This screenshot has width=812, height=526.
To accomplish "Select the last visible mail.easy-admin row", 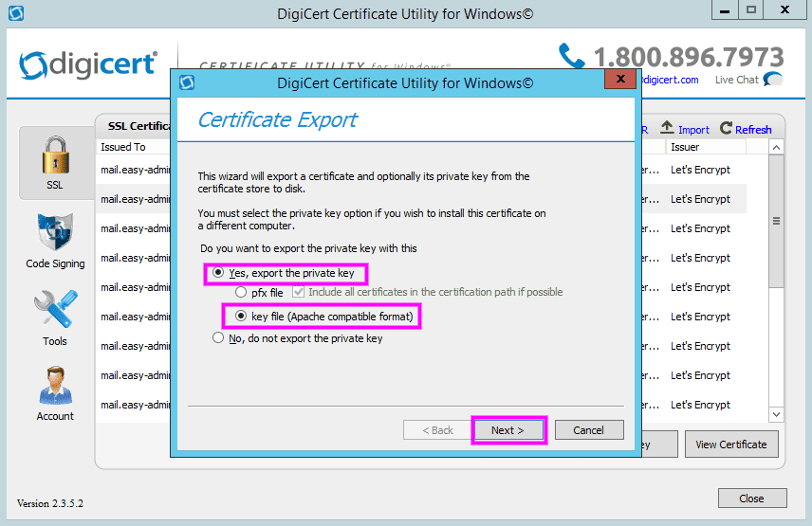I will (x=134, y=405).
